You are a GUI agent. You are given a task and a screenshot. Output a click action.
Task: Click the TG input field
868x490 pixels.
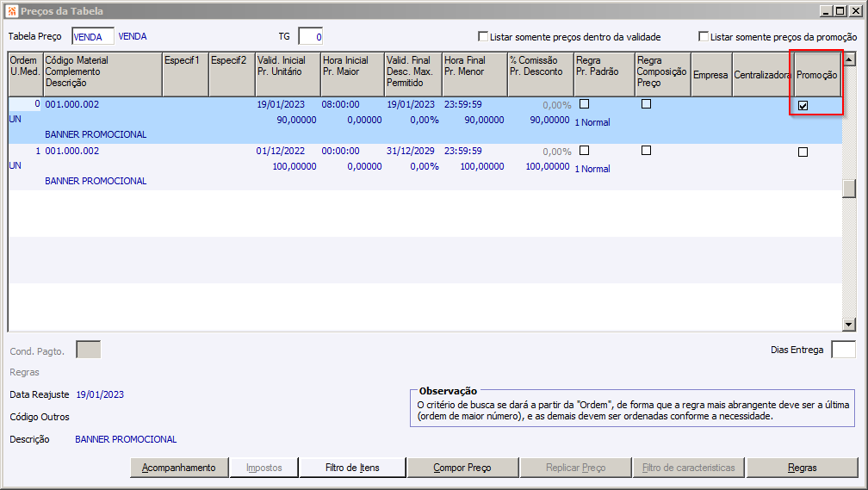(x=310, y=36)
